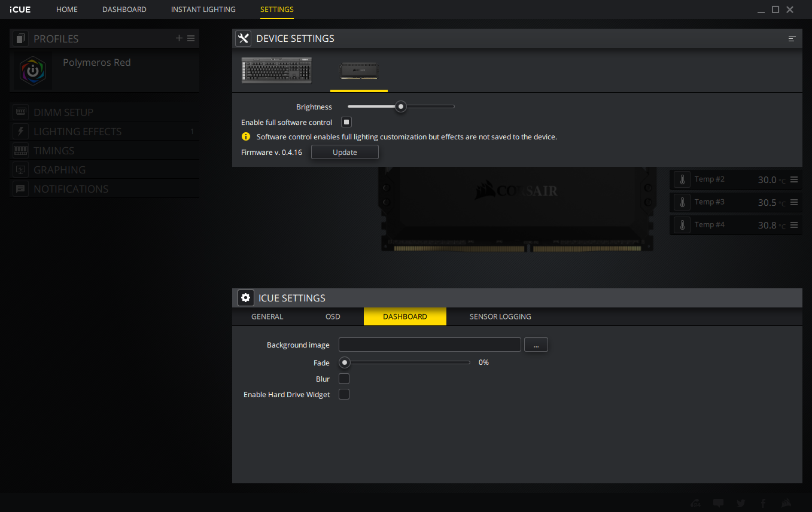Enable the Blur checkbox
Screen dimensions: 812x512
pyautogui.click(x=344, y=379)
